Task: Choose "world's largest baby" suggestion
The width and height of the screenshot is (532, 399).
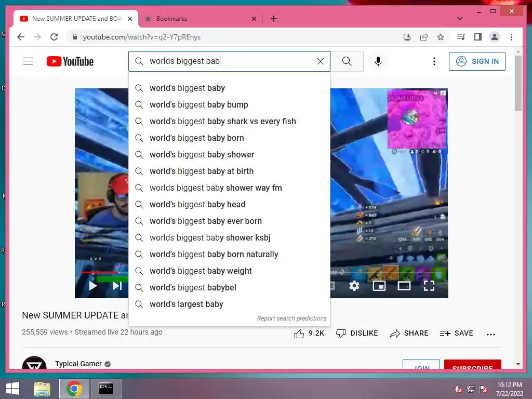Action: pyautogui.click(x=229, y=304)
